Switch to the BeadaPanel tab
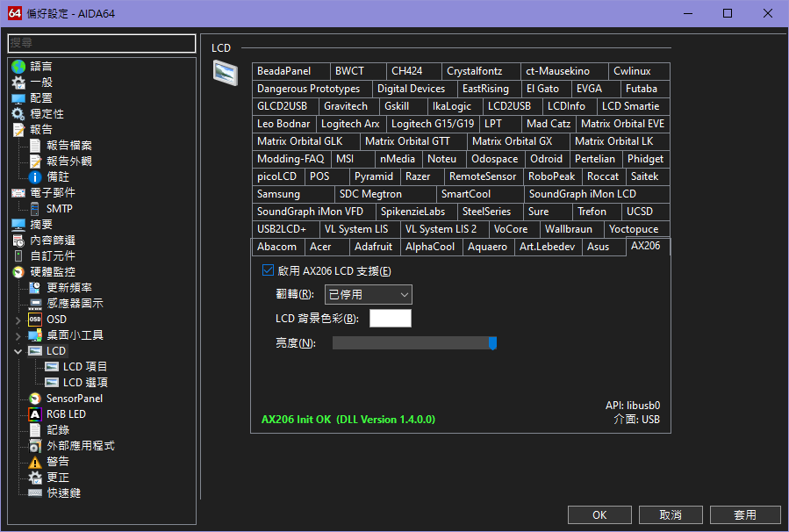Screen dimensions: 789x532 coord(291,71)
